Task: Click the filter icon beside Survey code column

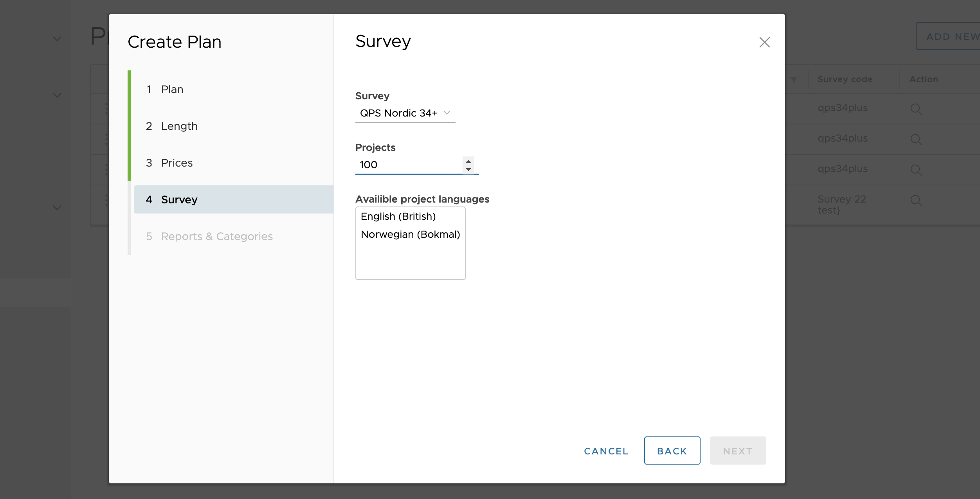Action: [794, 80]
